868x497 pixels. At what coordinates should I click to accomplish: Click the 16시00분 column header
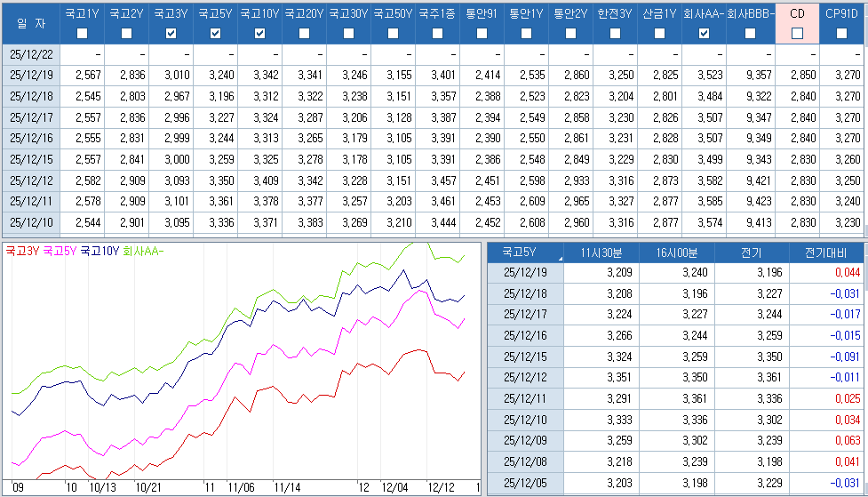click(x=676, y=252)
